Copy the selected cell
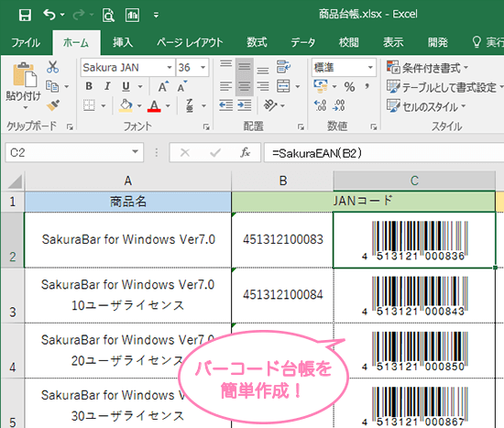504x428 pixels. click(52, 86)
